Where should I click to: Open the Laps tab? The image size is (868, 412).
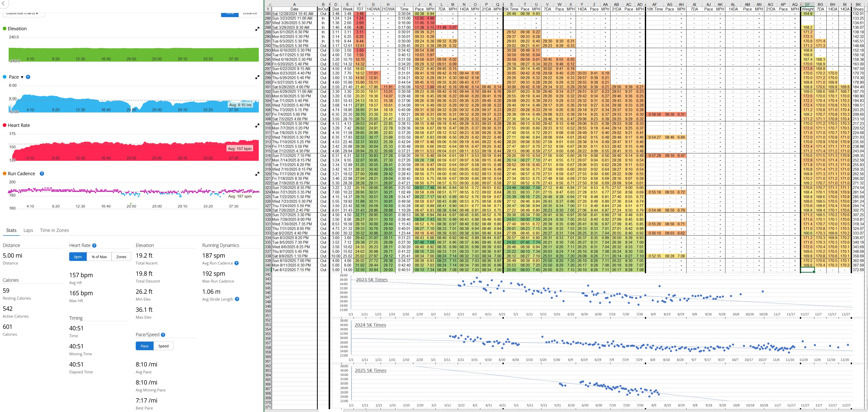coord(28,230)
